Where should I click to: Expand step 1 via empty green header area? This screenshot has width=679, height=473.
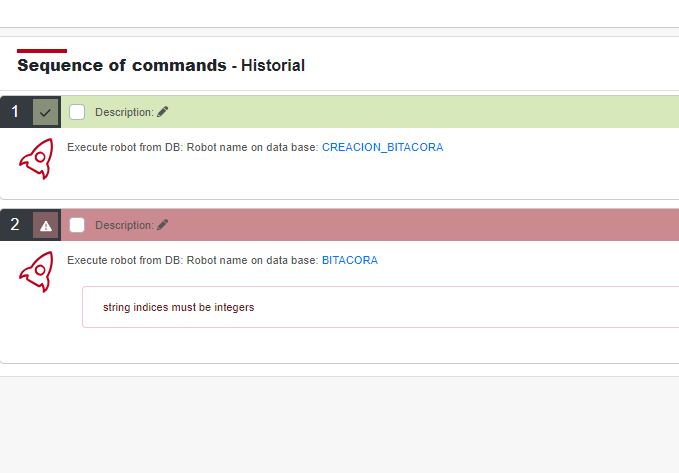[420, 112]
